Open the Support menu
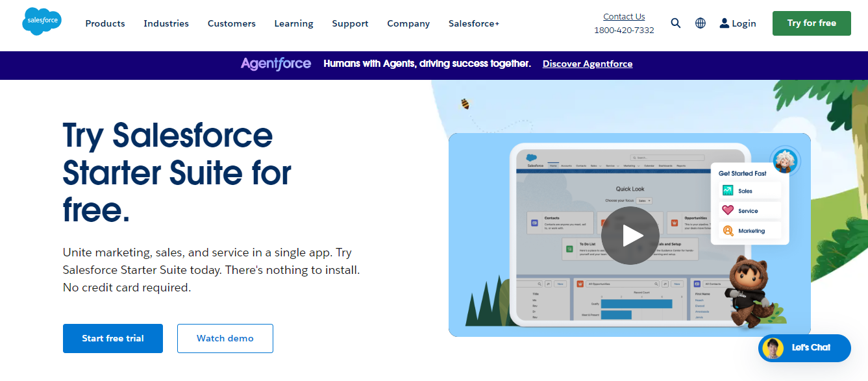868x381 pixels. click(x=350, y=23)
